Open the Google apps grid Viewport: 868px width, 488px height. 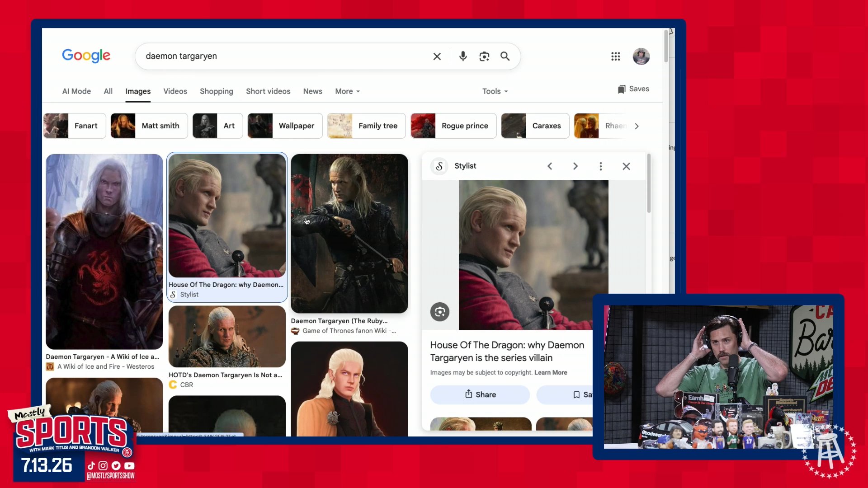click(615, 56)
